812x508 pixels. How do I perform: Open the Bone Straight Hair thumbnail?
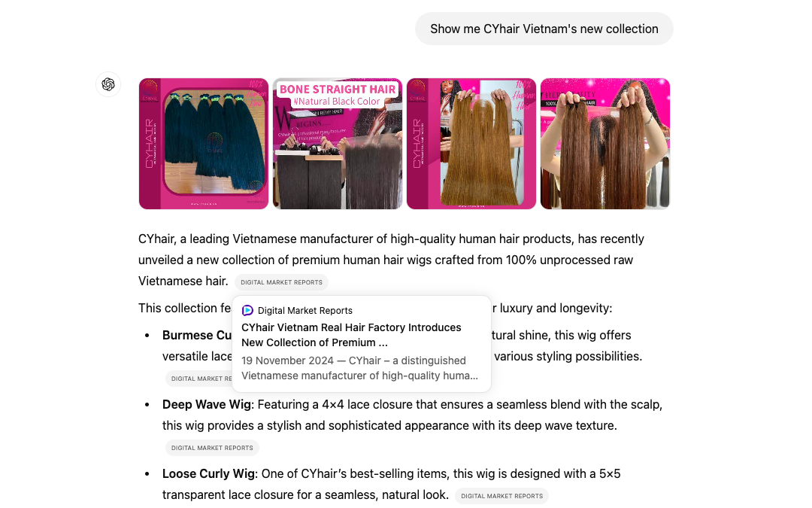click(337, 144)
